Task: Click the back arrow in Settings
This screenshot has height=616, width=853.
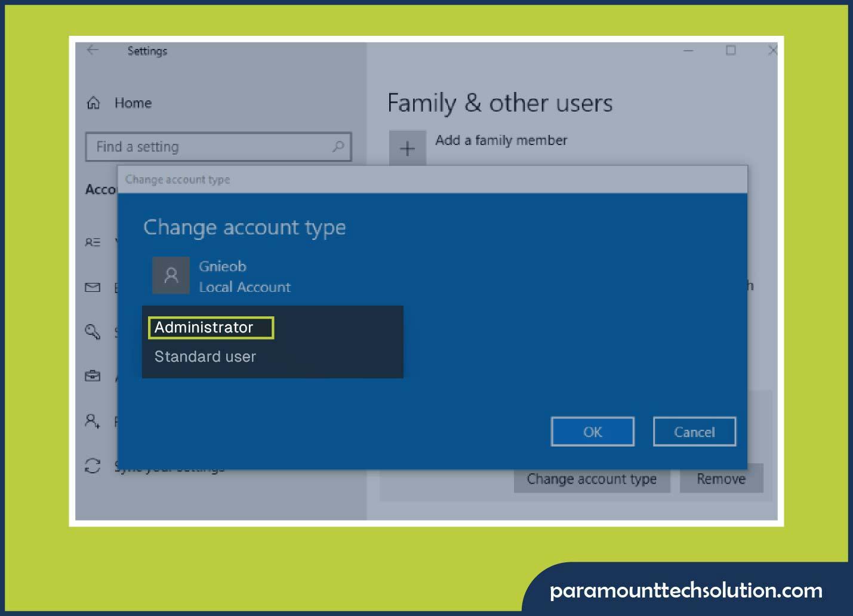Action: [x=93, y=51]
